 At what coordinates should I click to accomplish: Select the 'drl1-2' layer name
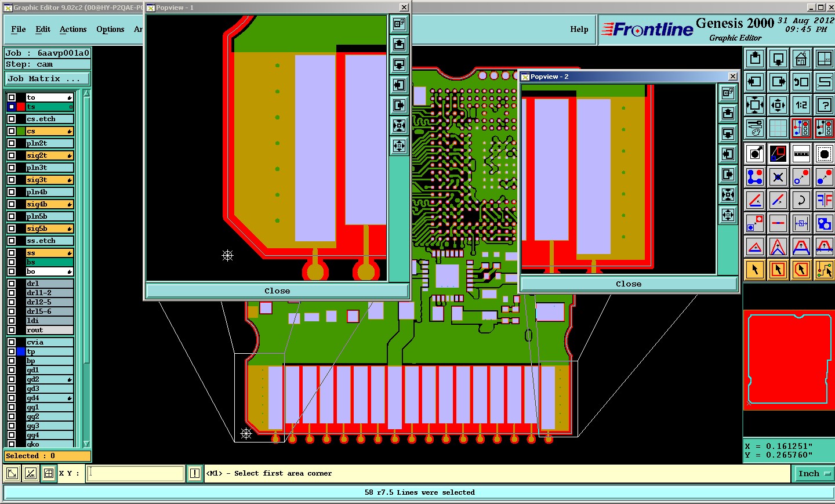49,293
